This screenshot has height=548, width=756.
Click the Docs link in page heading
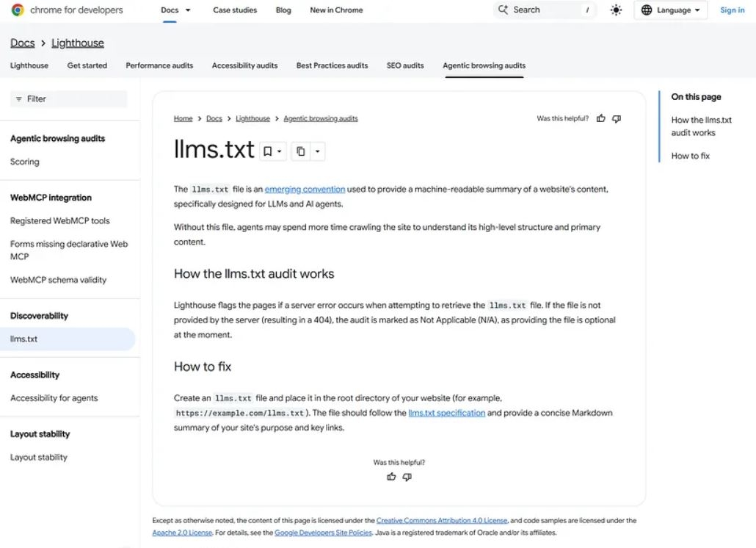(23, 43)
